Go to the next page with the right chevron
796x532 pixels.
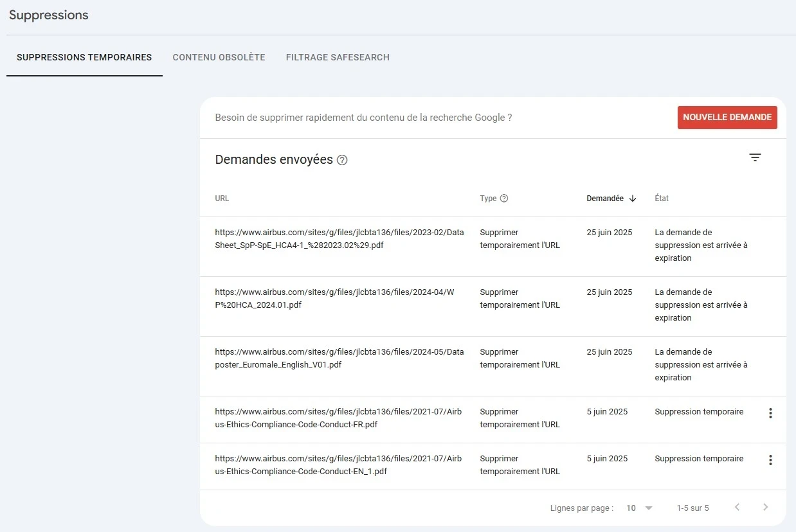click(x=766, y=507)
